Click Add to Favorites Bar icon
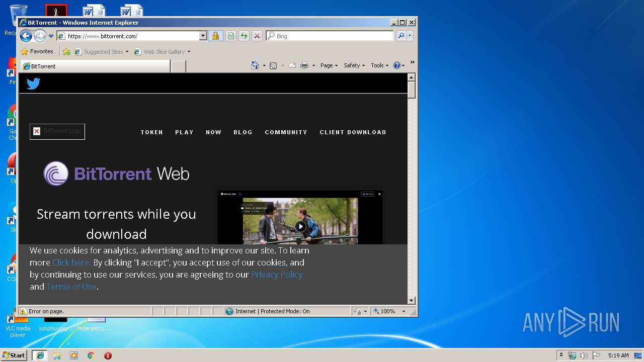Screen dimensions: 644x362 [66, 52]
